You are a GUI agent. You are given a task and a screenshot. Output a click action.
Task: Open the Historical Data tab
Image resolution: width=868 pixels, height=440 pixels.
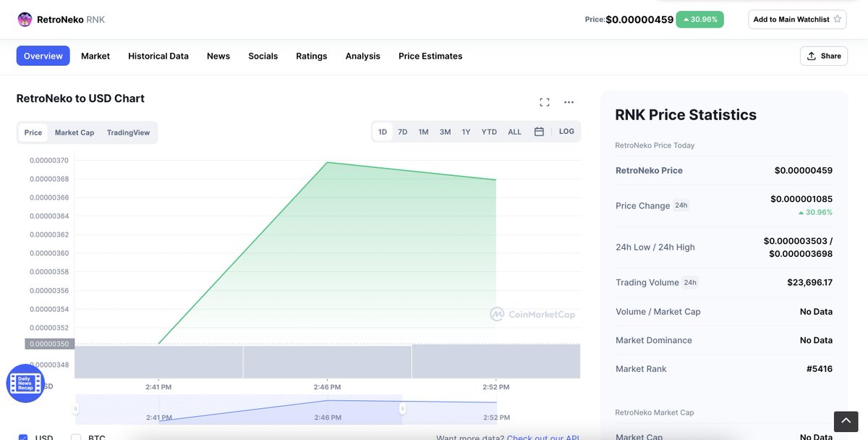pos(158,56)
